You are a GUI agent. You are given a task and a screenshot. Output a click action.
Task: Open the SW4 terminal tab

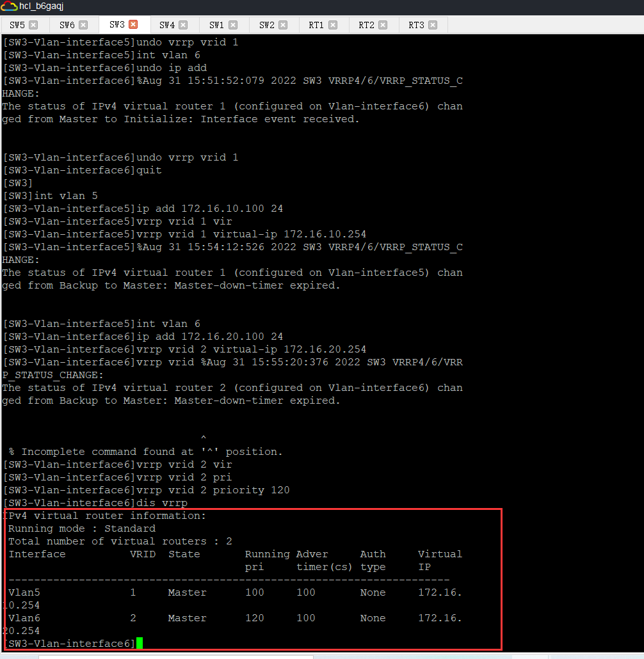[167, 25]
